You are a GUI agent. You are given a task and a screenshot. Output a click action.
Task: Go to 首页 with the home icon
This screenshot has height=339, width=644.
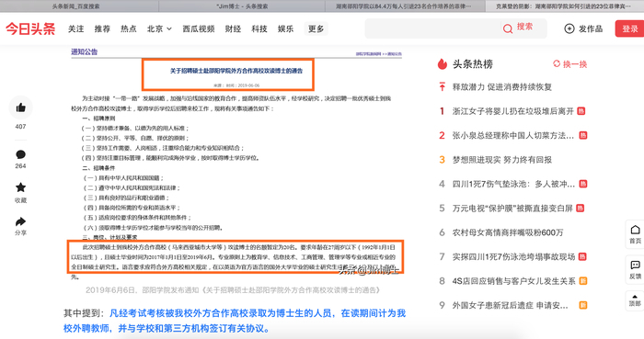(635, 230)
